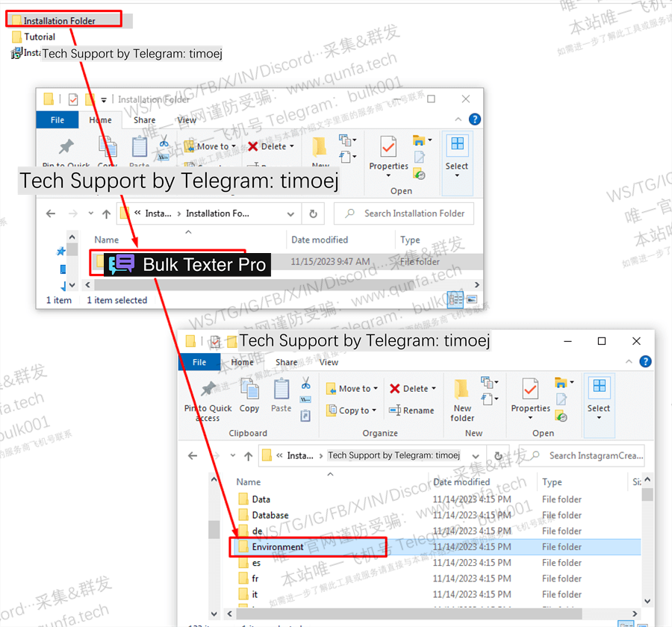Open the Open dropdown icon in lower window
The height and width of the screenshot is (627, 672).
564,382
